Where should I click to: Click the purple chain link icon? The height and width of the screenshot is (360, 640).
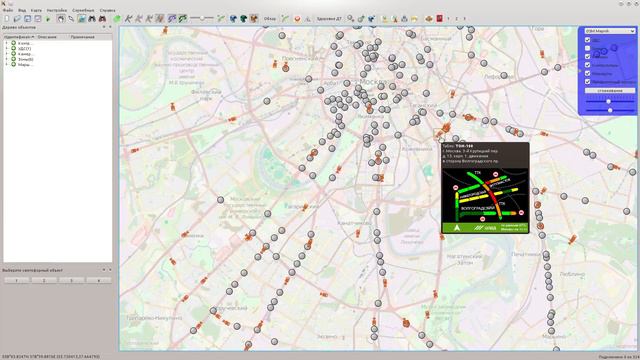tap(172, 19)
